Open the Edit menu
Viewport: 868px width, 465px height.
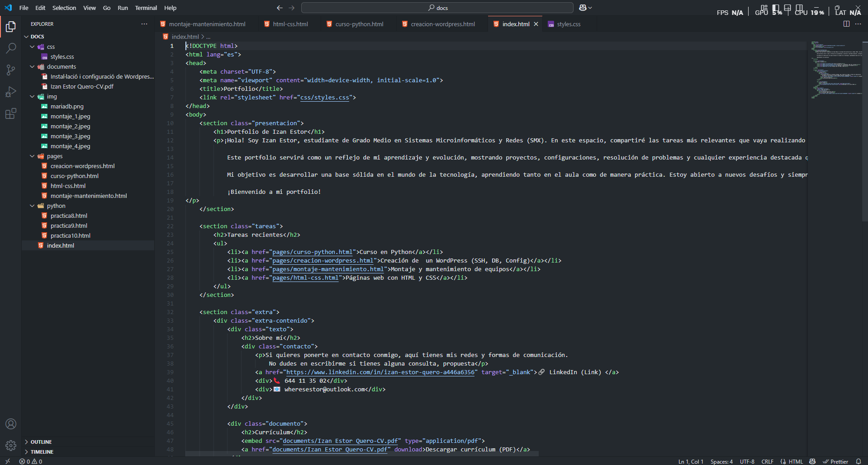pos(40,8)
